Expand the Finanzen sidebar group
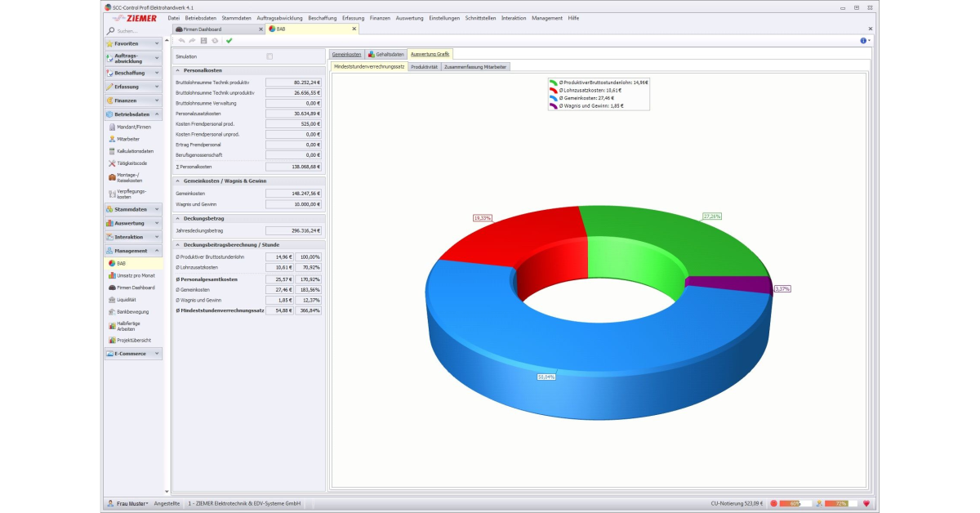 point(132,100)
